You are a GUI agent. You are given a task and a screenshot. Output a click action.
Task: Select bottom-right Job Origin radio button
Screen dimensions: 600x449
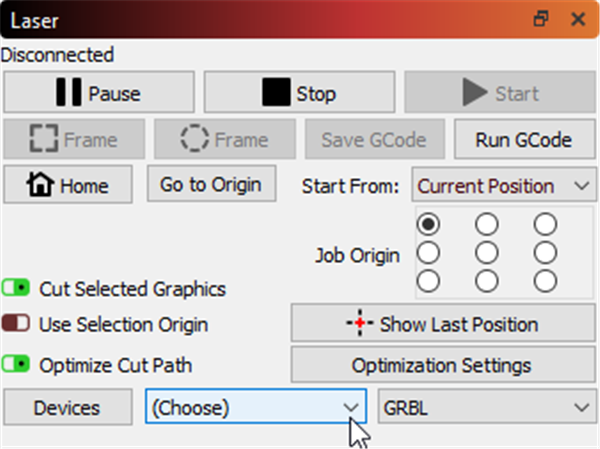545,280
